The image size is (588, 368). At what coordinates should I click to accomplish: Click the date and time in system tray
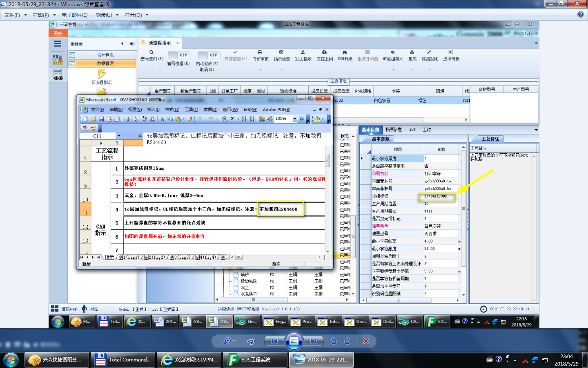pos(566,360)
